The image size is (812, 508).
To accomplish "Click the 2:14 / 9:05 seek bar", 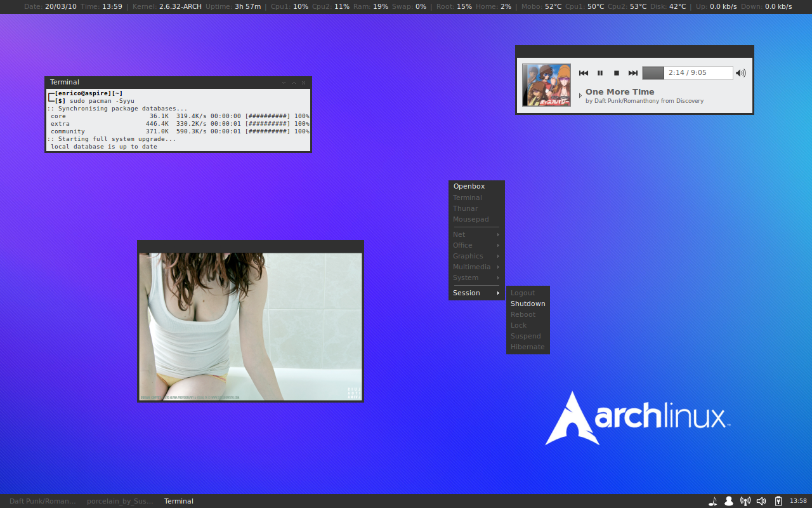I will [x=688, y=73].
